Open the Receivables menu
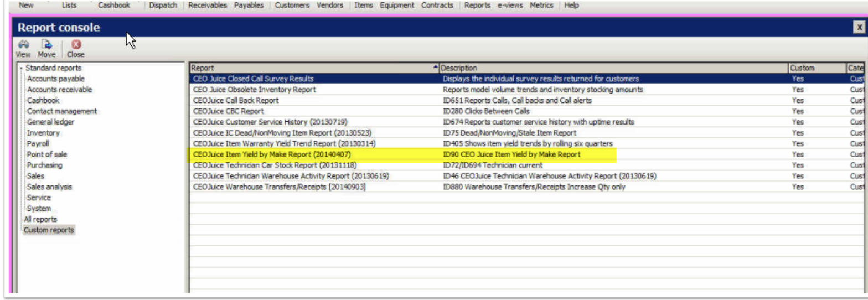The image size is (868, 300). [208, 5]
